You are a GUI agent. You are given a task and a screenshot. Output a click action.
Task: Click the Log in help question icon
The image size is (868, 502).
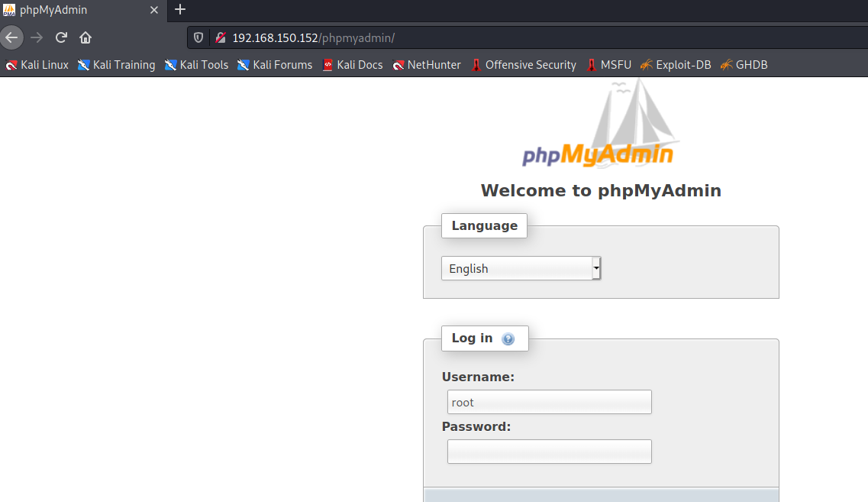click(x=508, y=339)
